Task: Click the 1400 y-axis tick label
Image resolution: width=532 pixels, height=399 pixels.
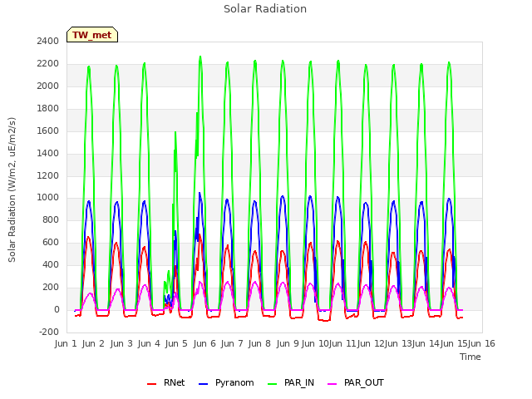Action: pyautogui.click(x=48, y=153)
